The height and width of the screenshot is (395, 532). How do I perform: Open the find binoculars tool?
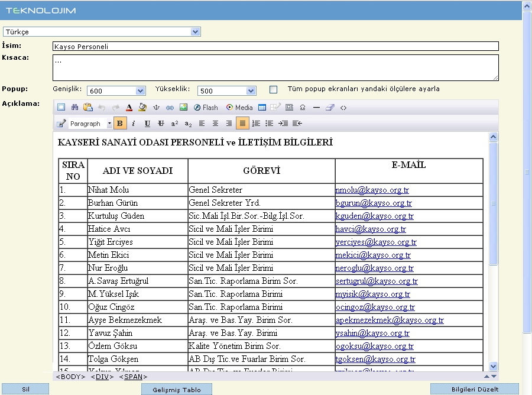(74, 108)
